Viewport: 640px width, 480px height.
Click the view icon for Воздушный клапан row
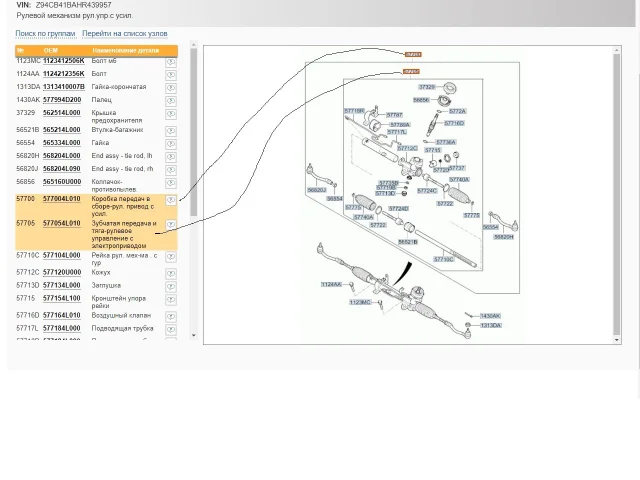170,316
